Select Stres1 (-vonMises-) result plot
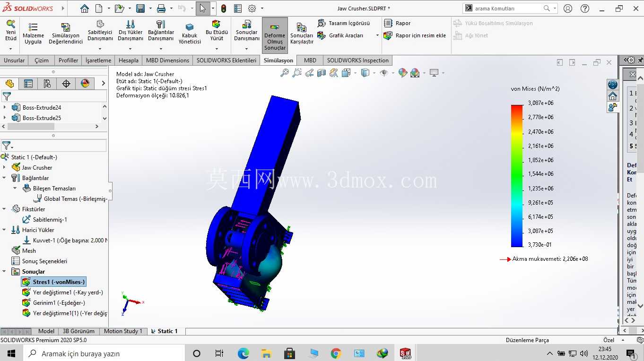 point(53,282)
